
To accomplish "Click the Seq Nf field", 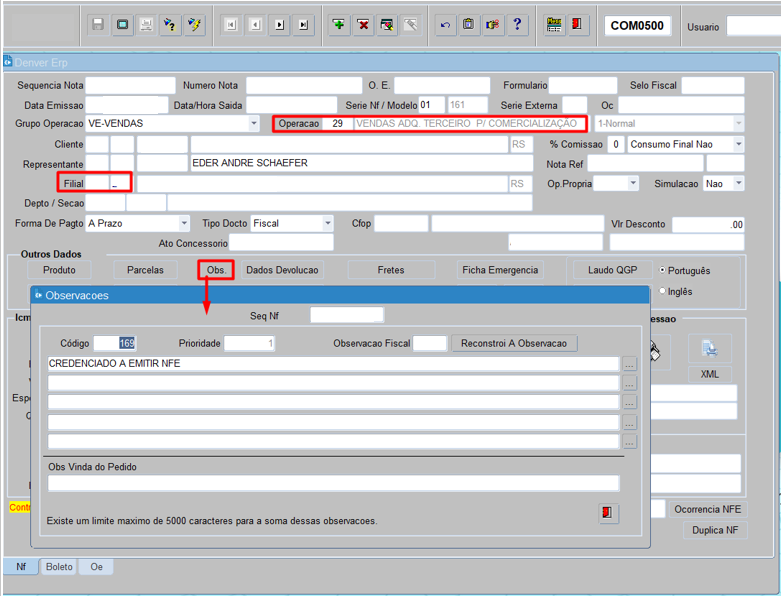I will [347, 315].
